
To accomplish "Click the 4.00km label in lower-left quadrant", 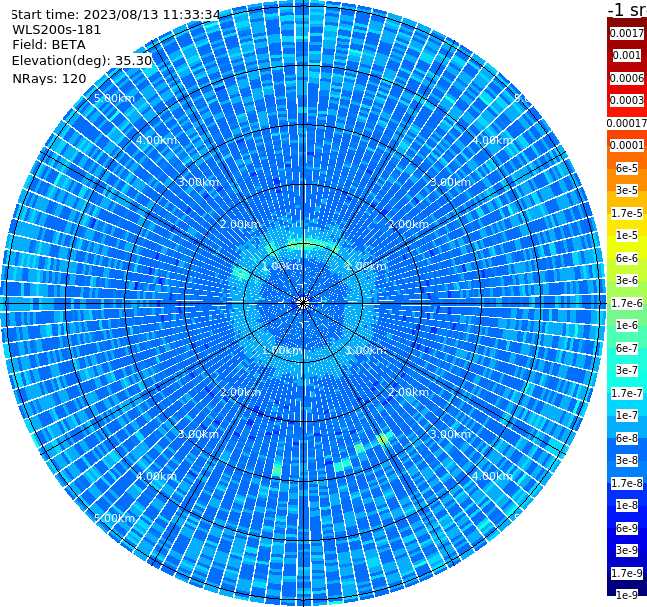I will coord(156,476).
